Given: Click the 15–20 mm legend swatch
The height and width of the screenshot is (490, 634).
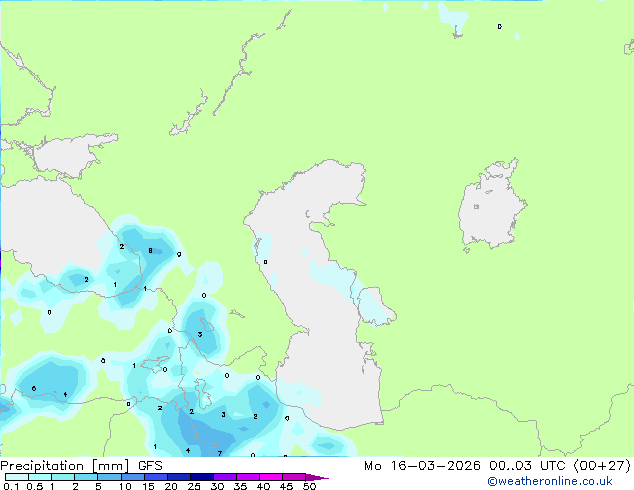Looking at the screenshot, I should (156, 477).
